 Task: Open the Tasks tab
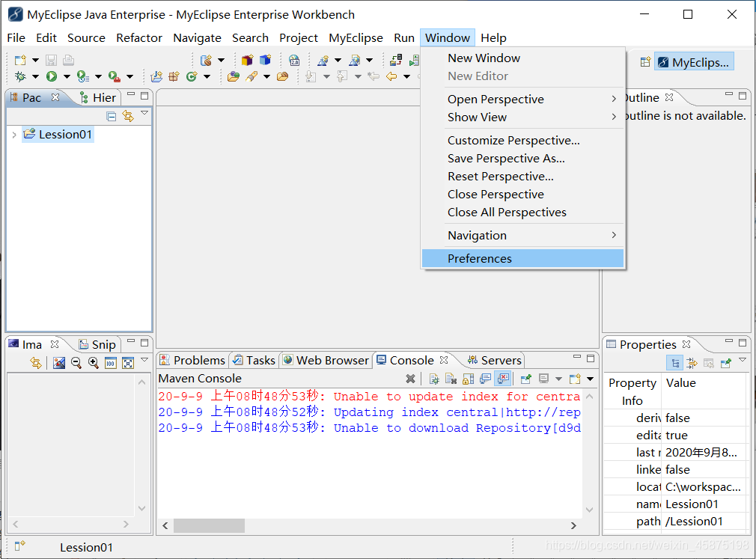pyautogui.click(x=254, y=361)
